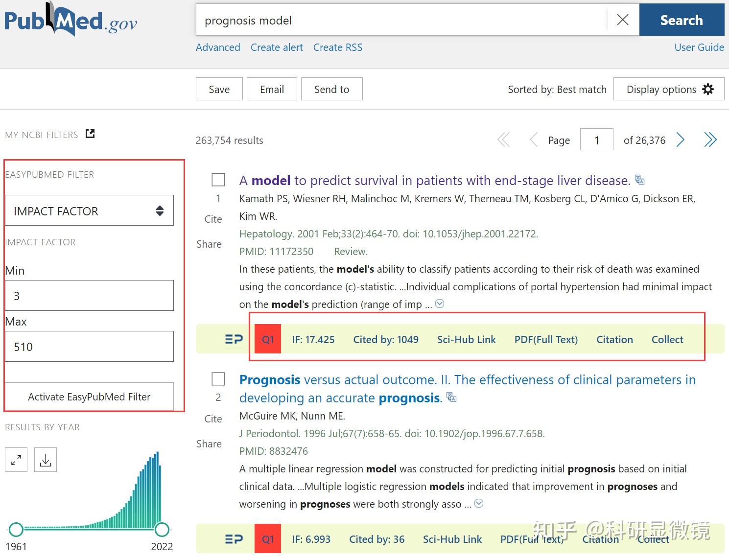Select checkbox for second search result

click(x=218, y=379)
